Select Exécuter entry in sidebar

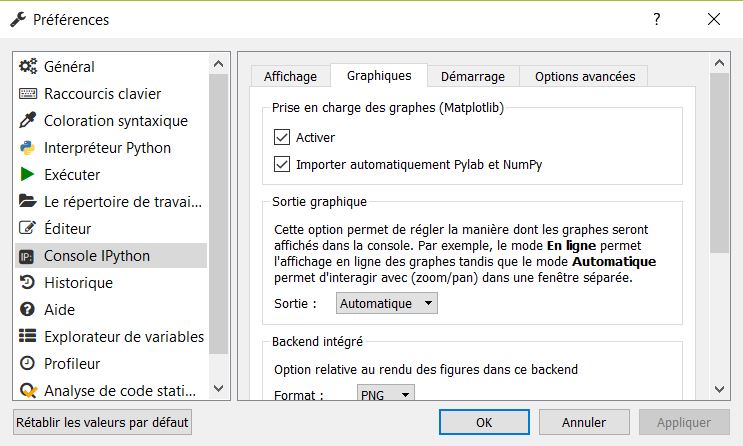tap(111, 174)
